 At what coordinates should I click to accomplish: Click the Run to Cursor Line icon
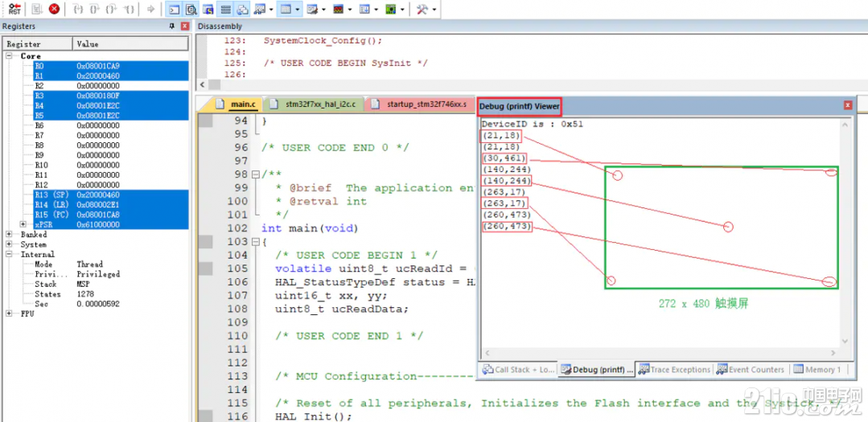click(x=129, y=9)
